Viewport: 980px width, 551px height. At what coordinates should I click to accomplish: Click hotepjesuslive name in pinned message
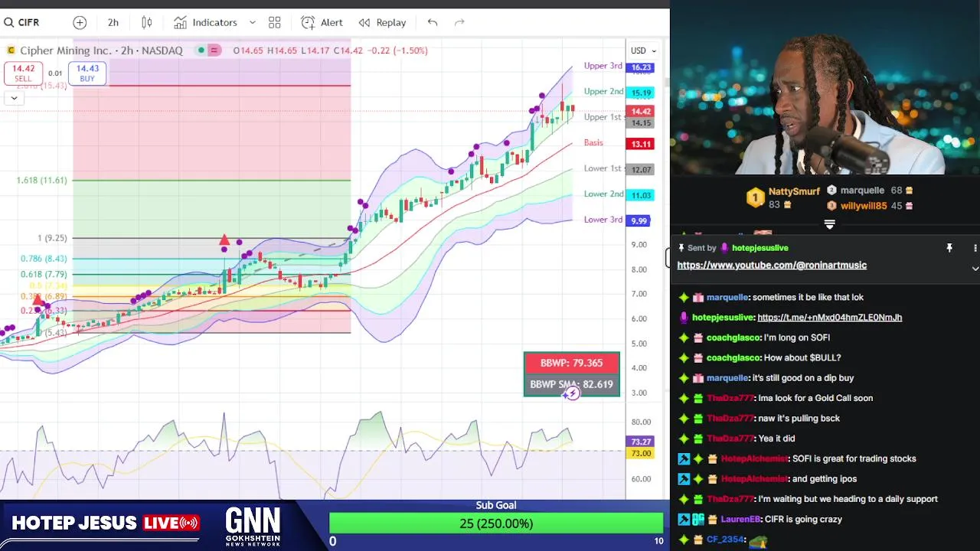(759, 248)
